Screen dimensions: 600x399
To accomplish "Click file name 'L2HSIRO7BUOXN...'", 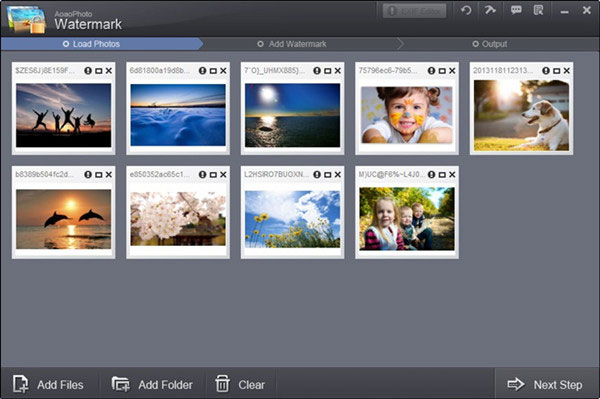I will tap(277, 174).
